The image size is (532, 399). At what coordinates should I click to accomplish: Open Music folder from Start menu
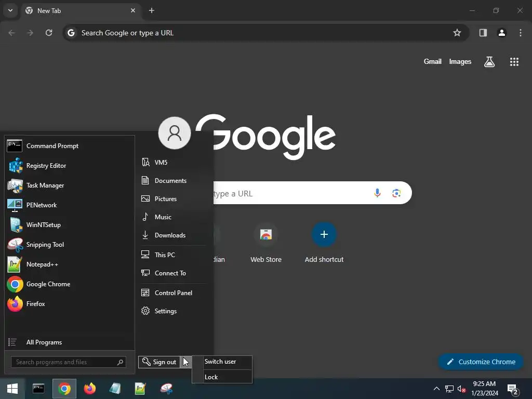[x=173, y=217]
